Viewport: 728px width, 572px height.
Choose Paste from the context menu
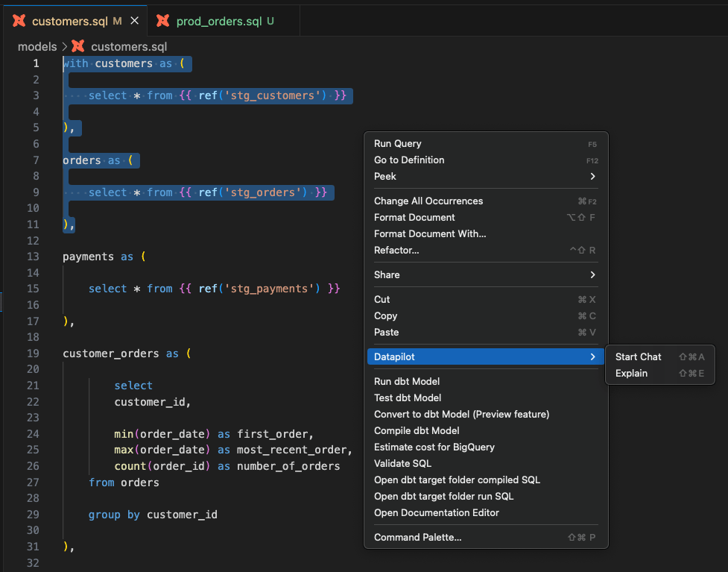[x=486, y=332]
